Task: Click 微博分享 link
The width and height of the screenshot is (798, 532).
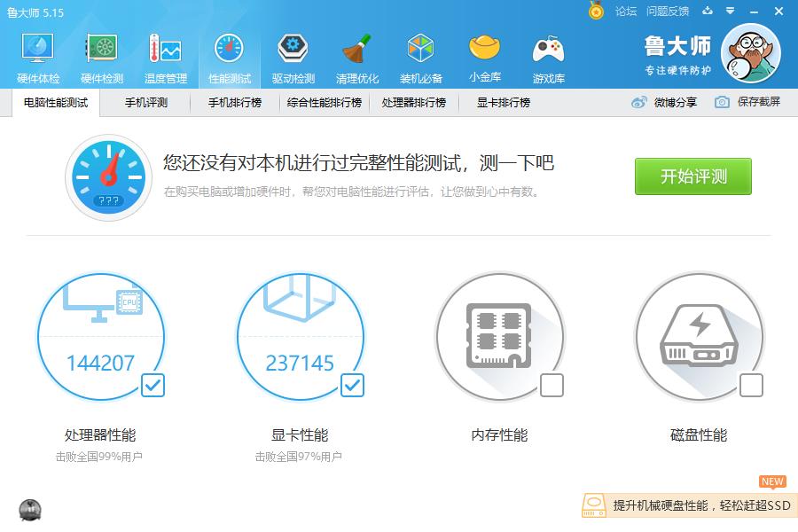Action: coord(676,102)
